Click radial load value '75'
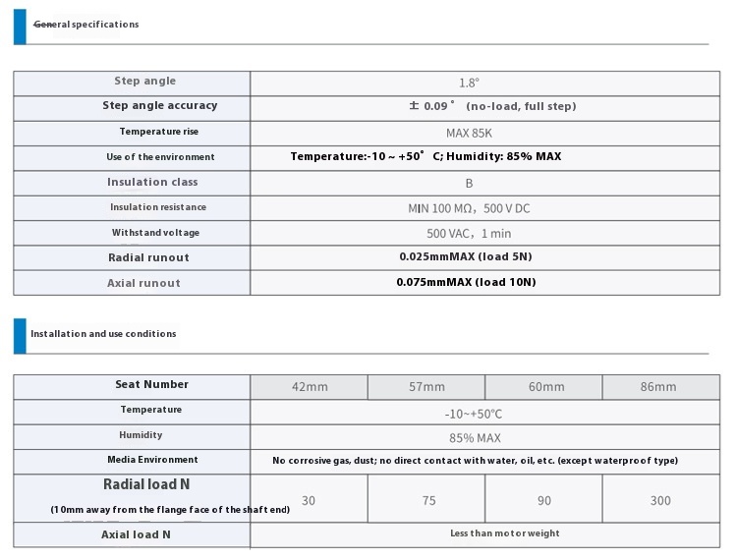 [x=428, y=501]
